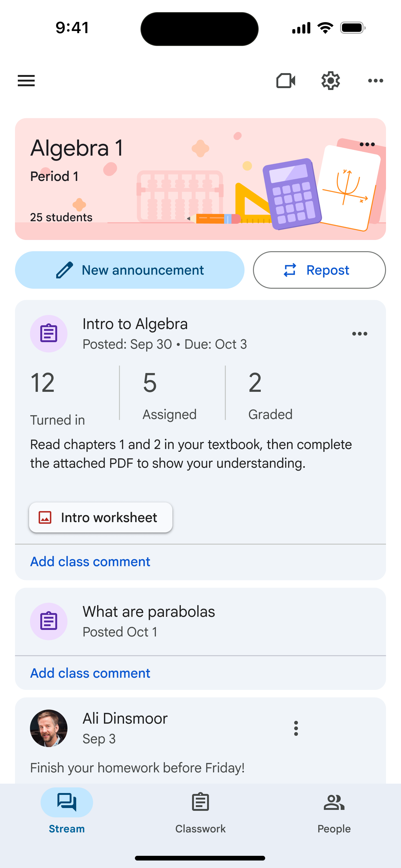Open Intro to Algebra assignment icon
Screen dimensions: 401x868
(x=49, y=334)
